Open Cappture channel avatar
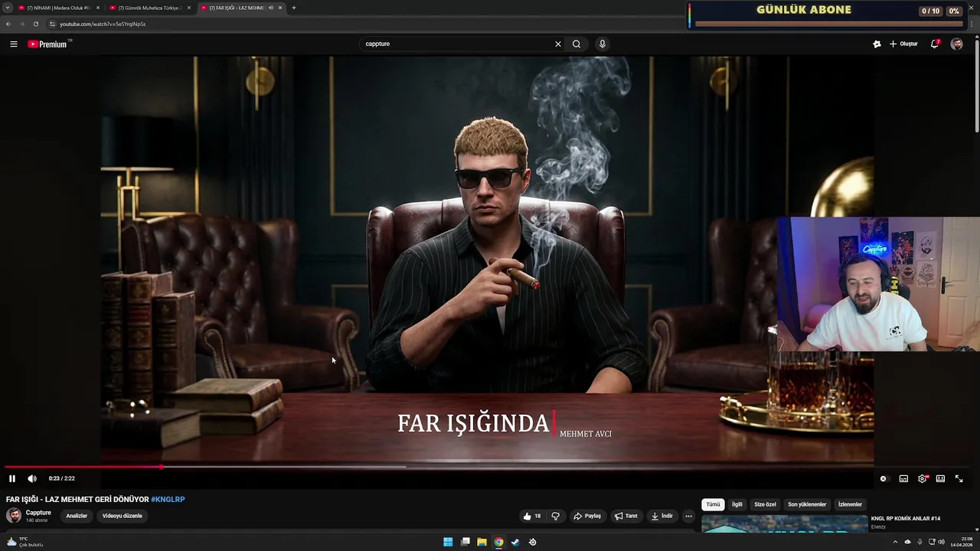 [14, 516]
